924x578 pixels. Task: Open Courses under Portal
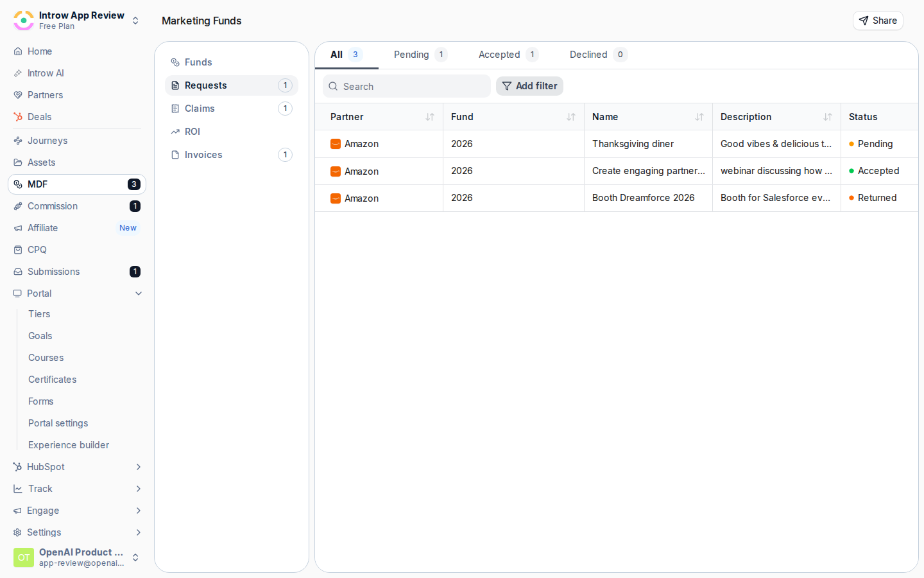[46, 358]
